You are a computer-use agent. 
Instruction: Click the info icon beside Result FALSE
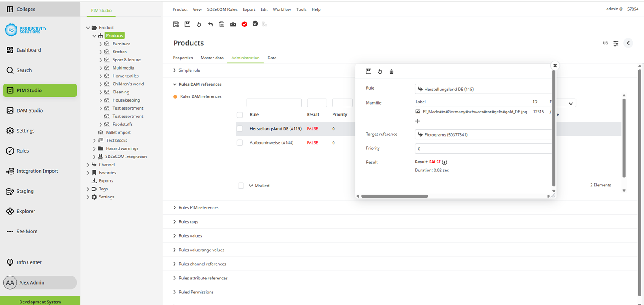444,163
